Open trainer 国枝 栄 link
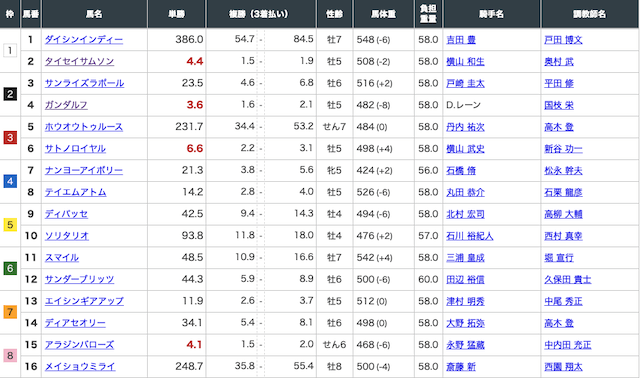Viewport: 640px width, 378px height. (559, 105)
